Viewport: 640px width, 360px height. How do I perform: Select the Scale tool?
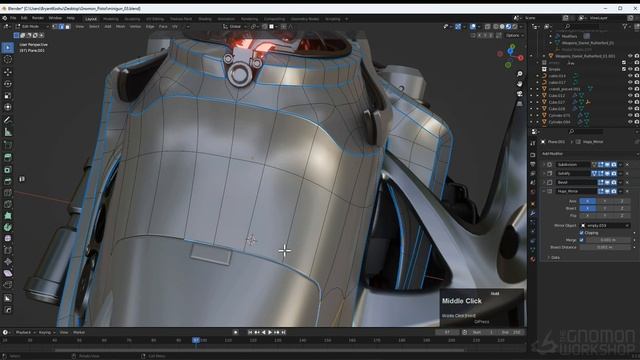(8, 96)
